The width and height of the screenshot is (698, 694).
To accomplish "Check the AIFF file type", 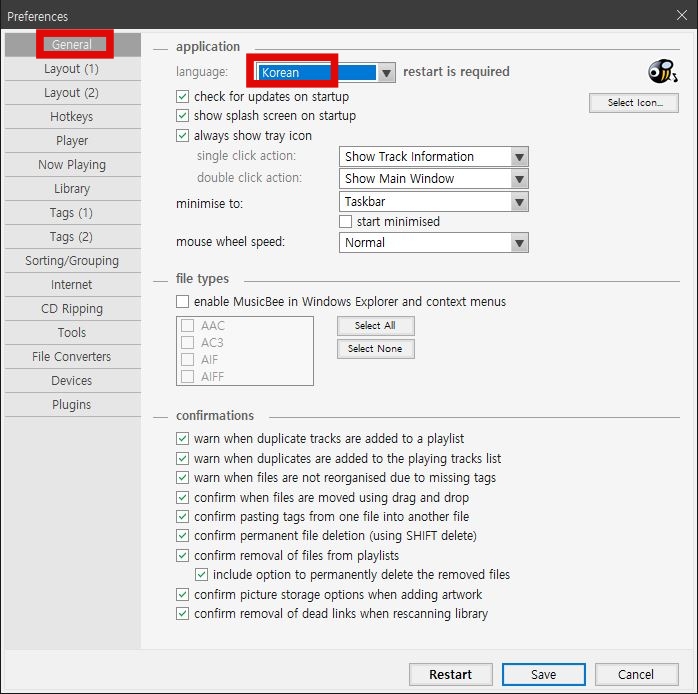I will coord(187,377).
